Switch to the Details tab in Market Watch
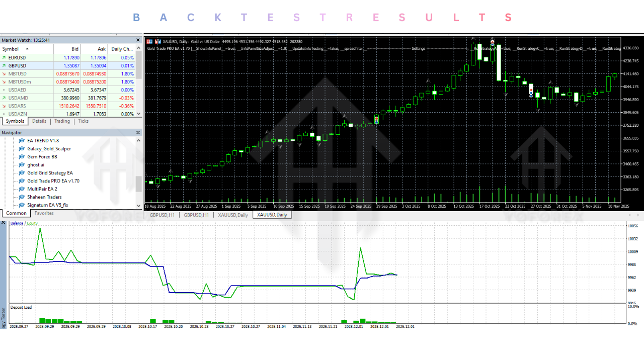The image size is (644, 362). click(x=39, y=121)
